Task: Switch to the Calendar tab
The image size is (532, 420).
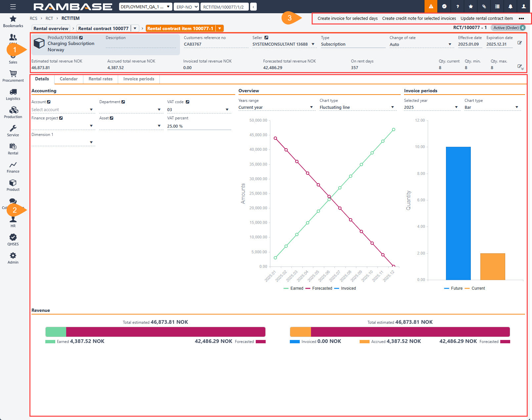Action: pyautogui.click(x=68, y=79)
